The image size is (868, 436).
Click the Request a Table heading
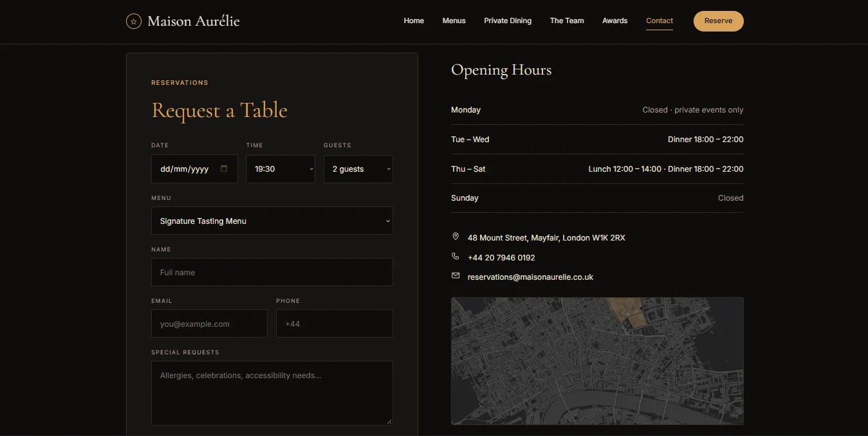tap(219, 111)
